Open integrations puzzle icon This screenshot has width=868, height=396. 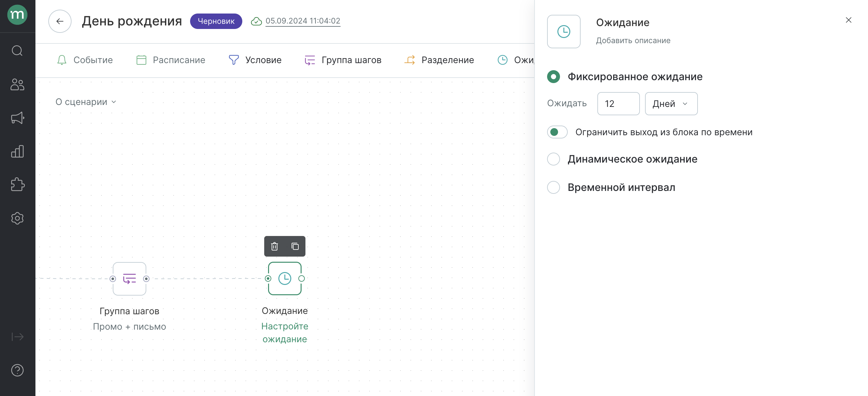tap(17, 184)
